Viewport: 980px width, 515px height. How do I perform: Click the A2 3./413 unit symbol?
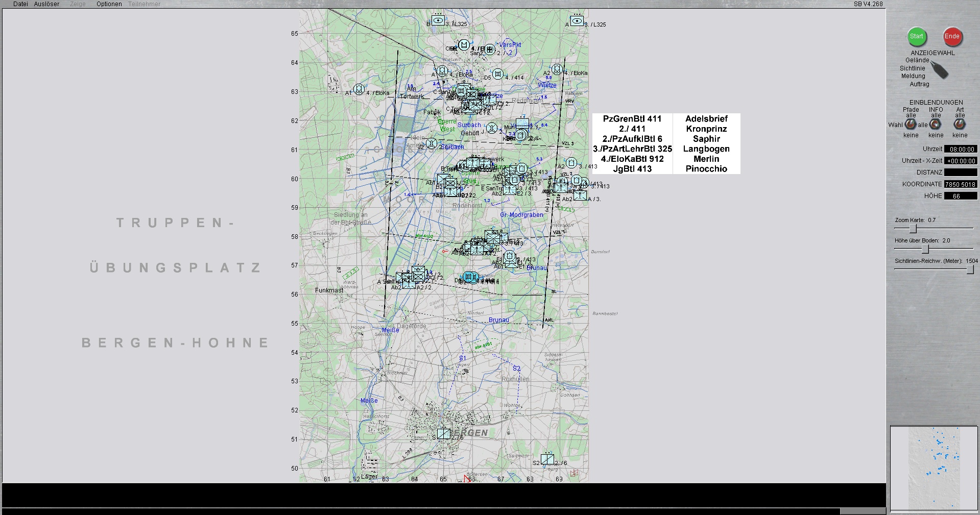[571, 163]
